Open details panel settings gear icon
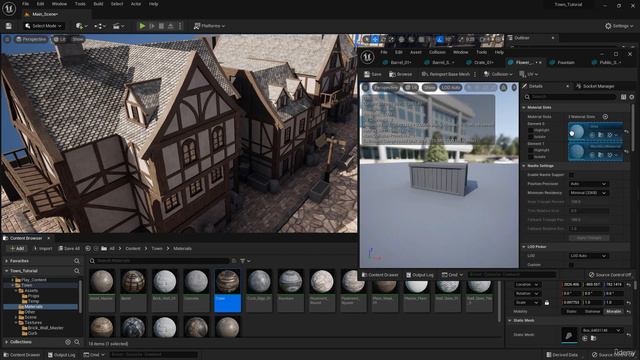This screenshot has height=360, width=640. (632, 97)
